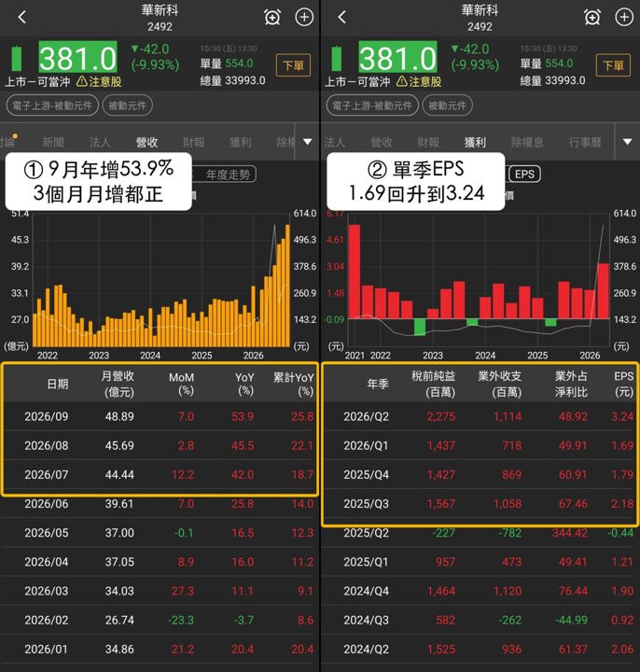
Task: Select the 2026/05 revenue row
Action: coord(160,533)
